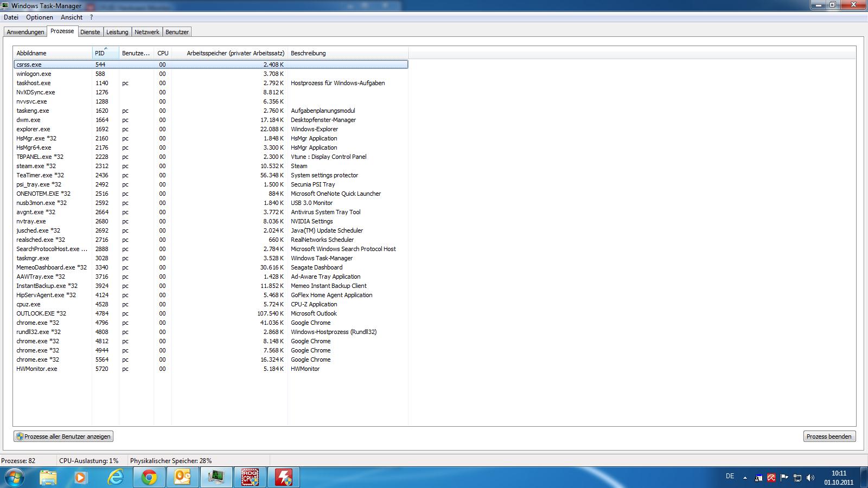Switch to the Leistung tab
Screen dimensions: 868x488
pyautogui.click(x=117, y=32)
